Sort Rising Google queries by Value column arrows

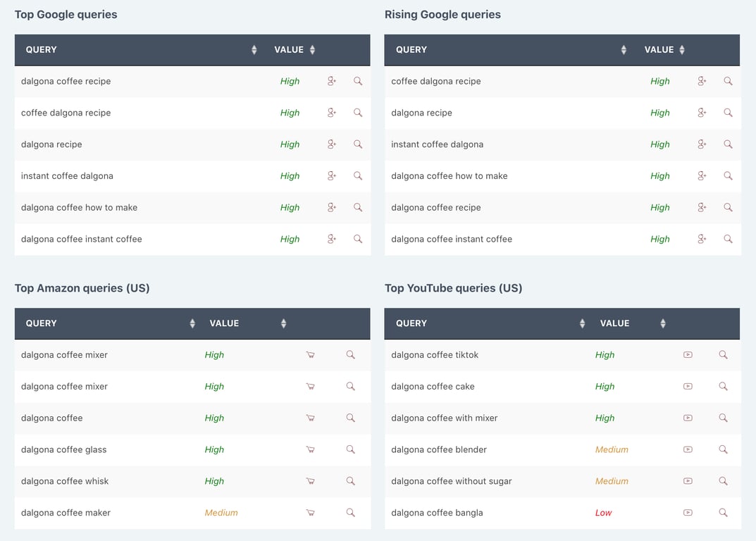682,50
